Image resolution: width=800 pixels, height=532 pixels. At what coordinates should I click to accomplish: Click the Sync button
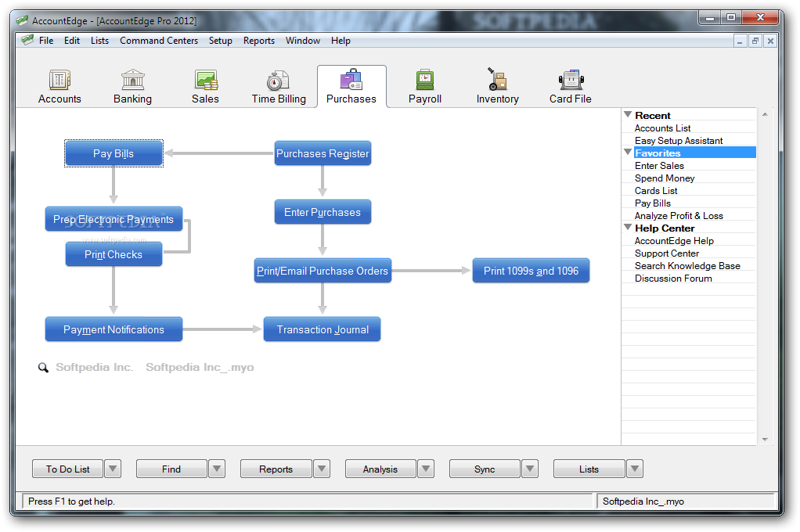pos(485,469)
